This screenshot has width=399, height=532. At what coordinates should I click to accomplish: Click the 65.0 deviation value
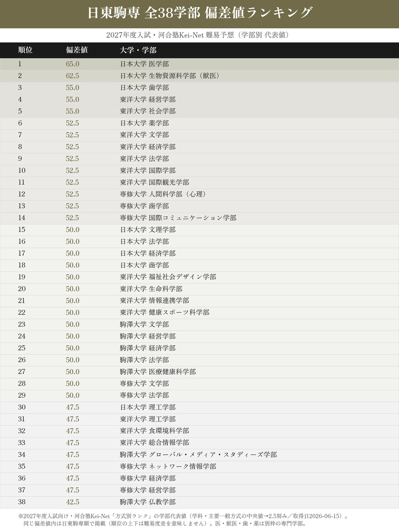pos(73,64)
